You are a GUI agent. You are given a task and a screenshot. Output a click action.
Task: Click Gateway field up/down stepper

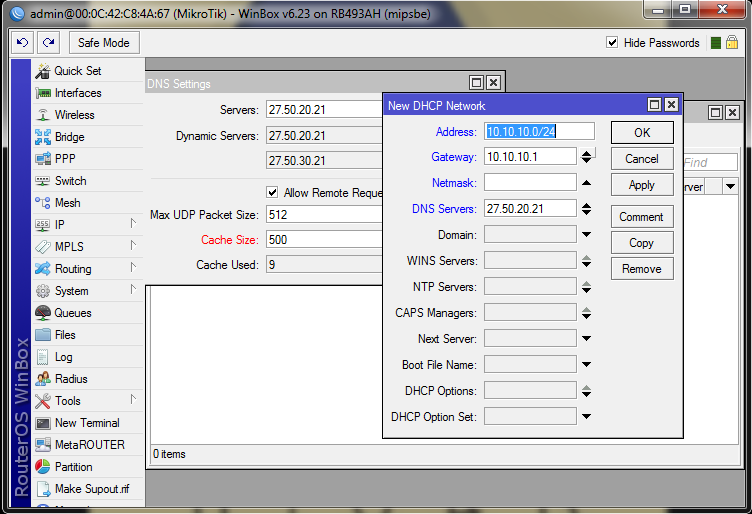point(586,157)
